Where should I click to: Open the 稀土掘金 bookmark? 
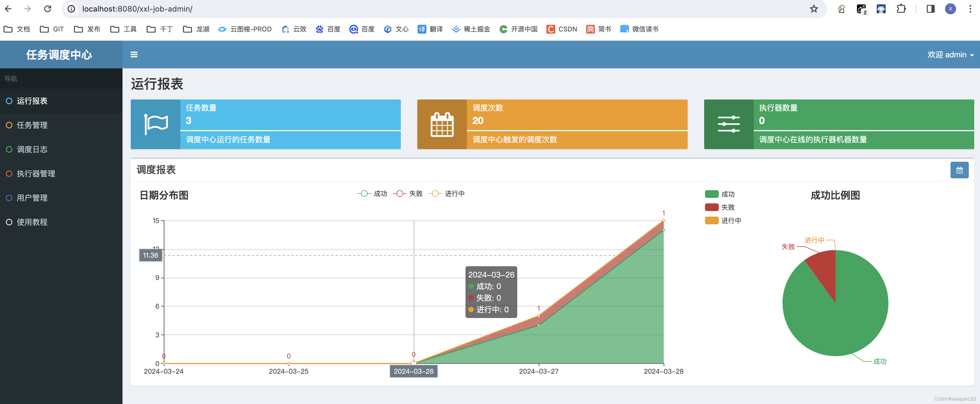click(471, 29)
